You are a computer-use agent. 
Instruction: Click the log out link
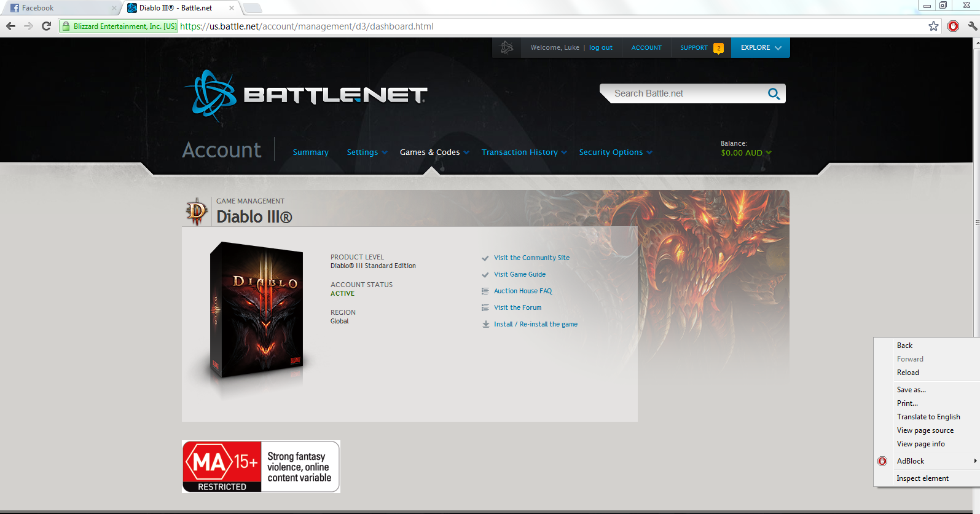point(601,48)
